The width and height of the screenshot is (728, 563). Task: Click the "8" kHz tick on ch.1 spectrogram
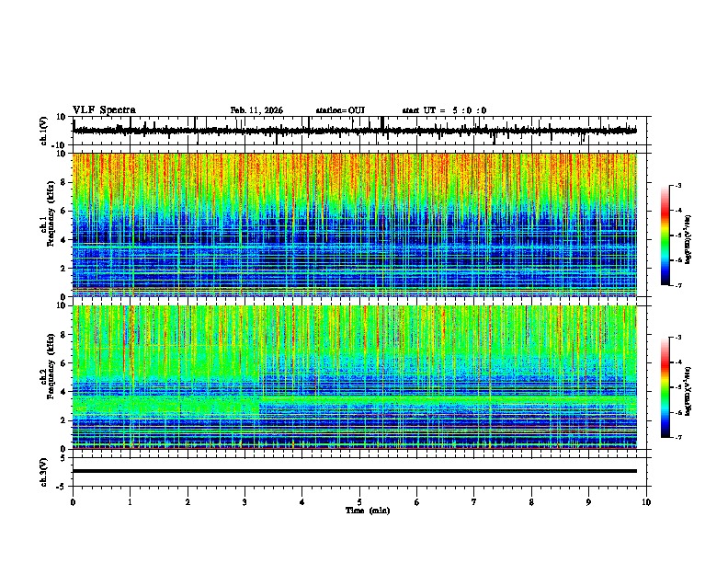click(x=63, y=182)
